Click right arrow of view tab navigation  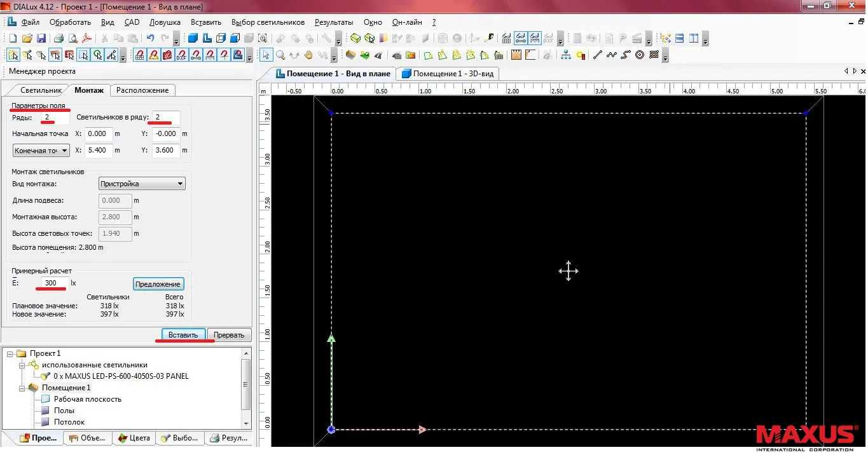[856, 71]
